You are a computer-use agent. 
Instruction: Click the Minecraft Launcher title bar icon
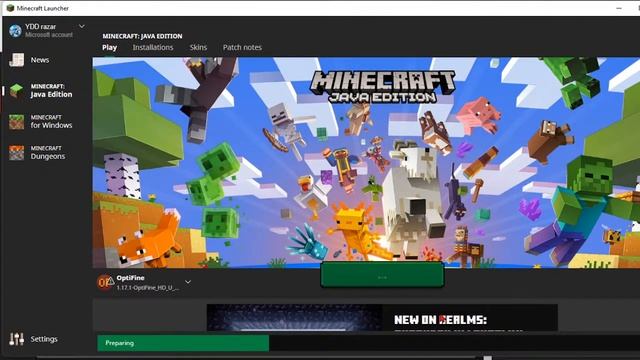pyautogui.click(x=10, y=8)
